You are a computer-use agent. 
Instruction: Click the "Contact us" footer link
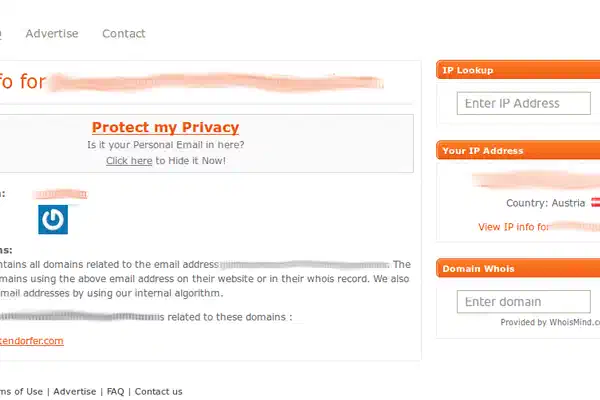pos(158,391)
